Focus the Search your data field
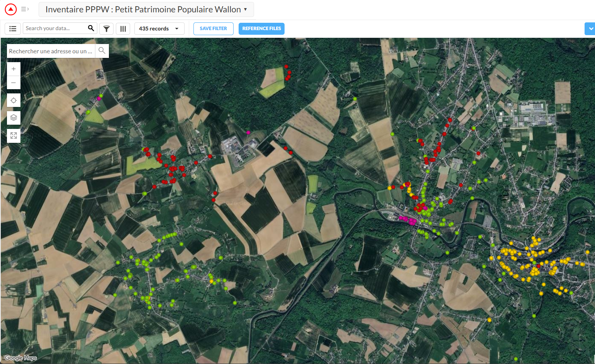 tap(54, 28)
